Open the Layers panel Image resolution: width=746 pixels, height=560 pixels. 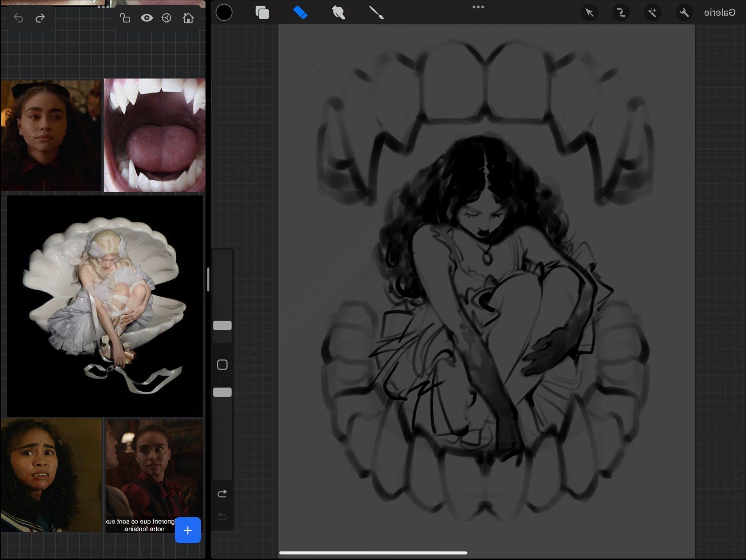(x=262, y=13)
